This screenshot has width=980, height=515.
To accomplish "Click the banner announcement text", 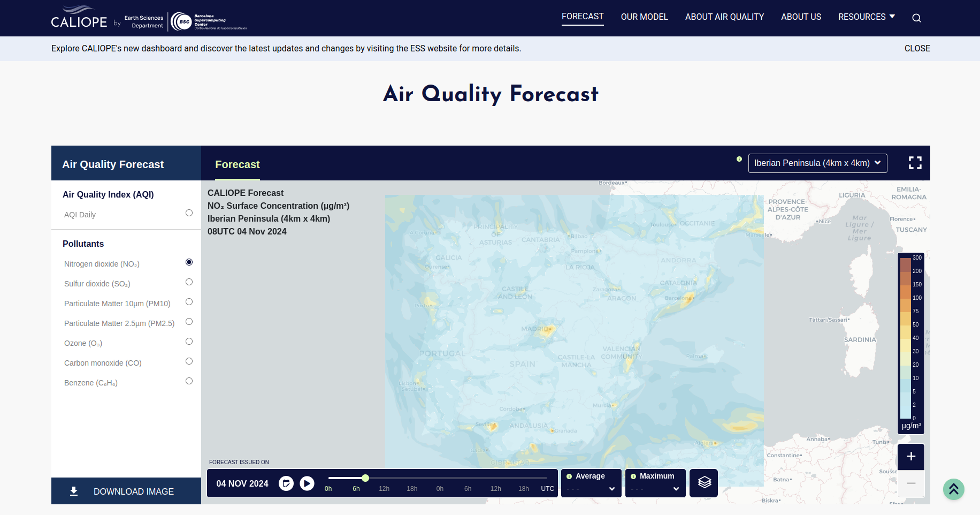I will click(286, 48).
